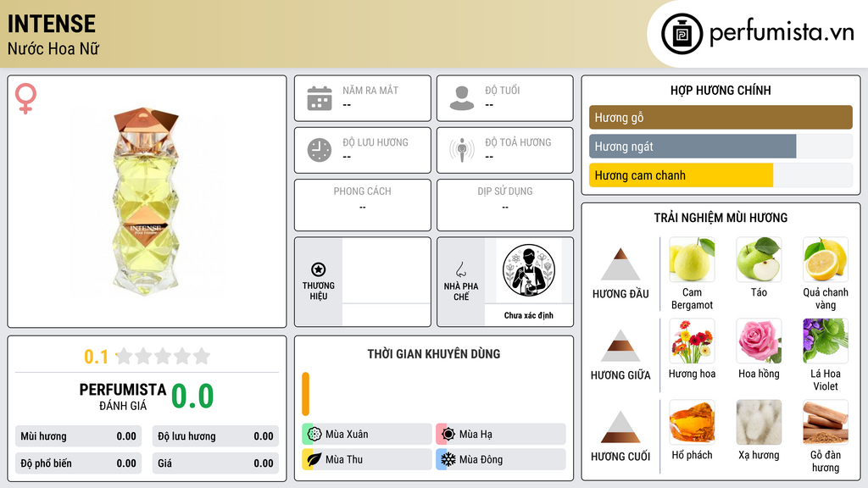868x488 pixels.
Task: Click the Perfumista đánh giá label
Action: [123, 396]
